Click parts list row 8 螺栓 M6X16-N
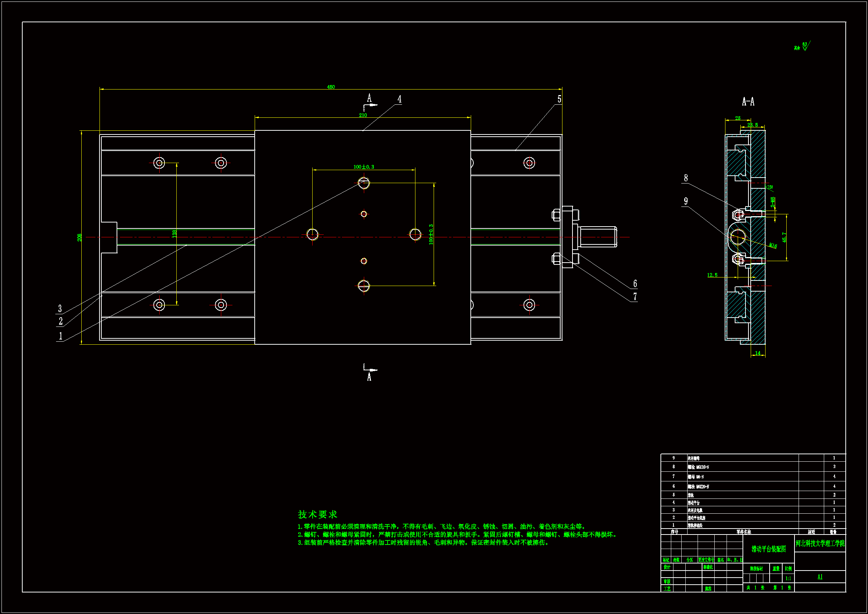This screenshot has height=614, width=868. pos(699,467)
